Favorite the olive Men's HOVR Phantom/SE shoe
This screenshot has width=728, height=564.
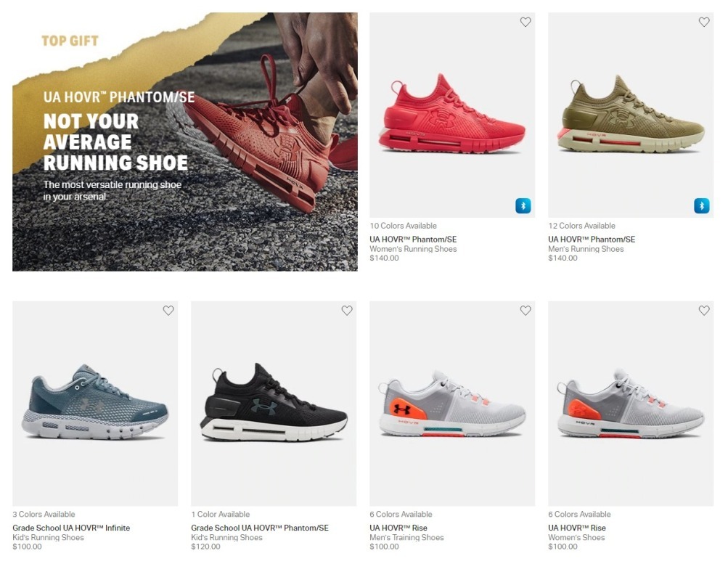coord(704,22)
